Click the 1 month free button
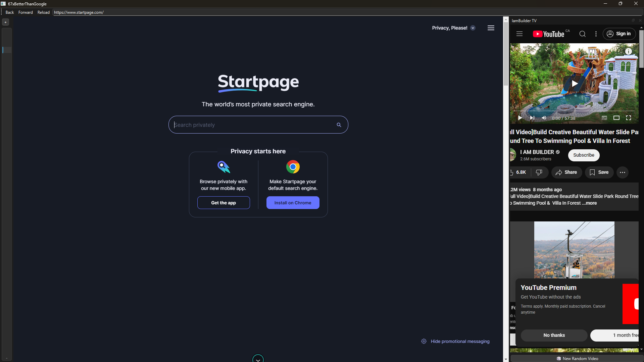This screenshot has width=644, height=362. [615, 335]
